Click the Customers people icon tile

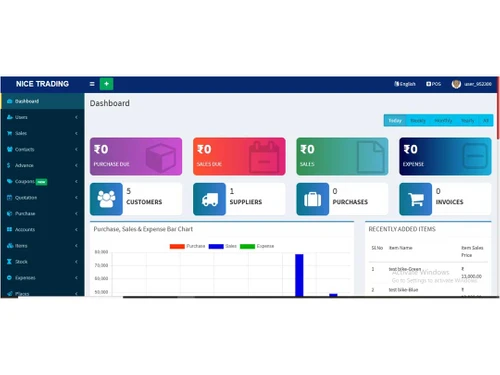[106, 199]
